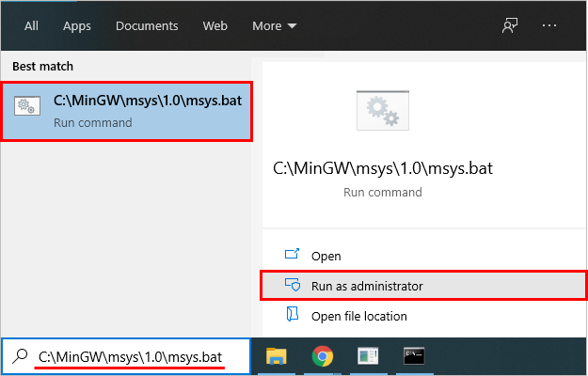Click the Open action arrow icon

293,254
